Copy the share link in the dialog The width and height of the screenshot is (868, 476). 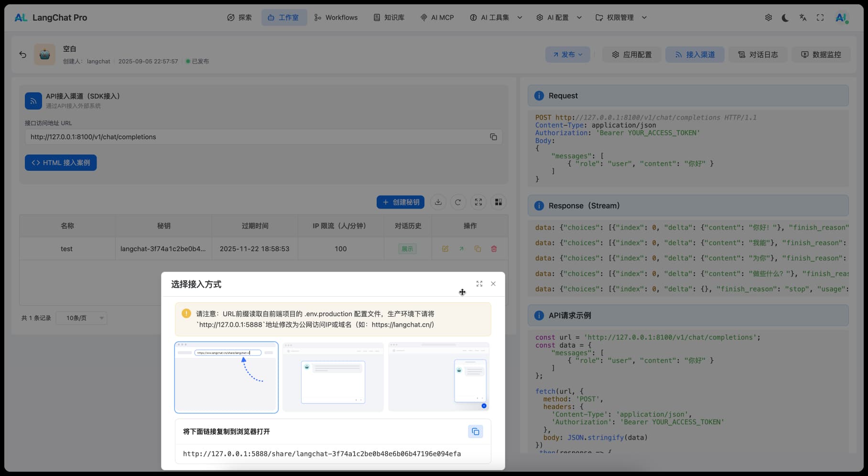point(475,432)
